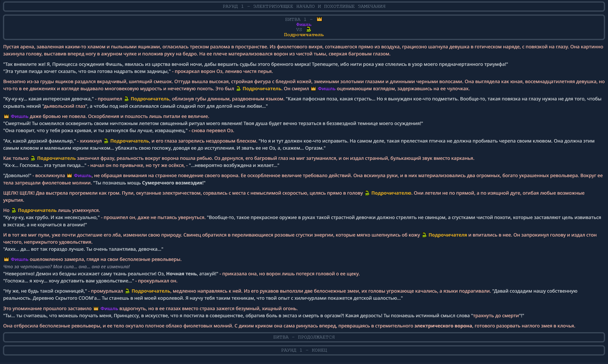Click yellow fighter name under "VS" in header
This screenshot has width=608, height=364.
click(304, 35)
